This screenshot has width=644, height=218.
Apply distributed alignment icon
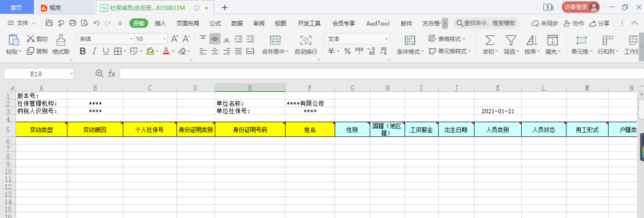click(250, 51)
